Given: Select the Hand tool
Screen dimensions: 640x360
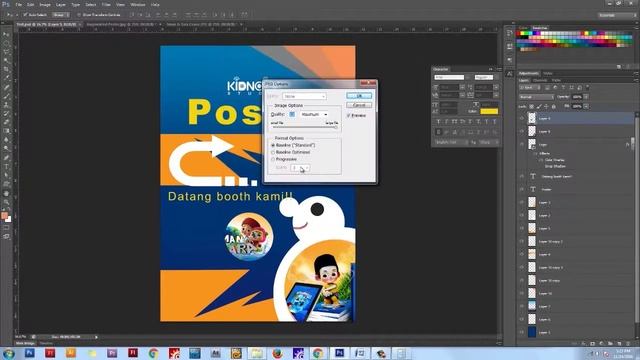Looking at the screenshot, I should coord(6,193).
